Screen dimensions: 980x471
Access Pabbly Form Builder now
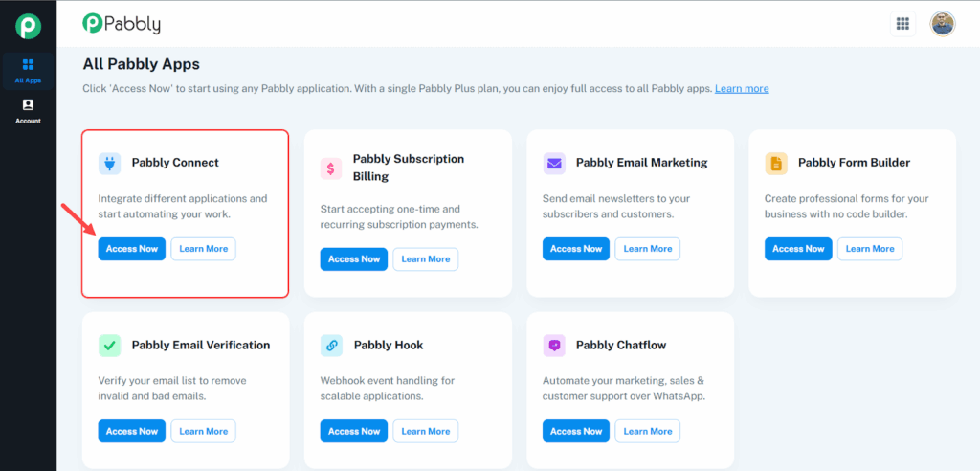(798, 249)
